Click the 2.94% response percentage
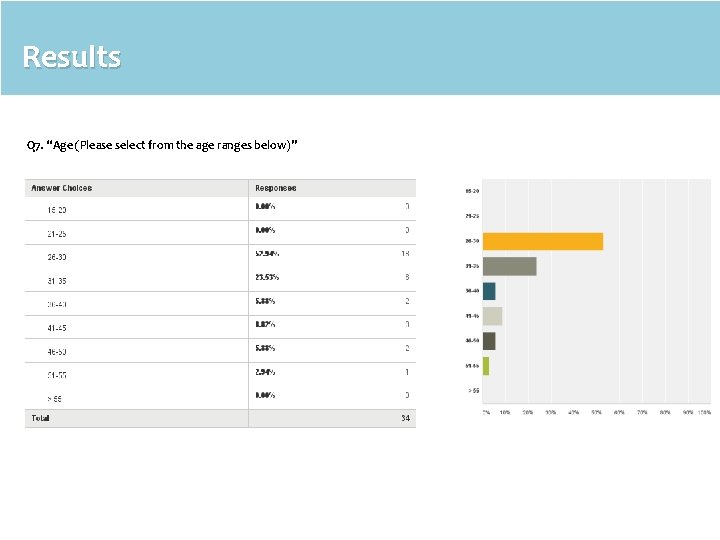The width and height of the screenshot is (720, 540). tap(266, 371)
